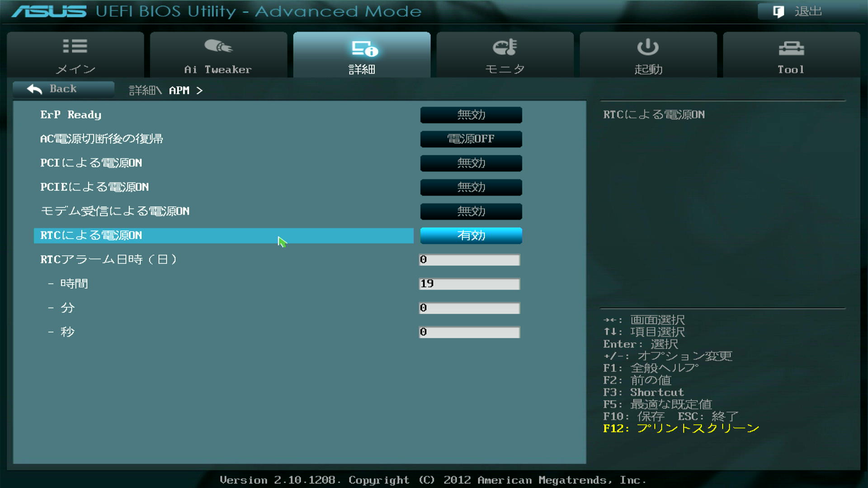Select the RTCアラーム日時（日）label

click(108, 259)
